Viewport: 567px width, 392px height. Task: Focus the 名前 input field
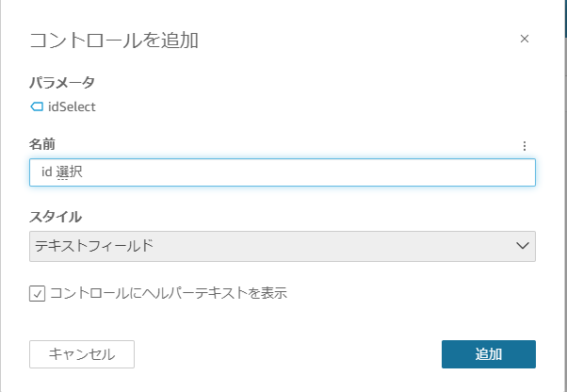283,172
